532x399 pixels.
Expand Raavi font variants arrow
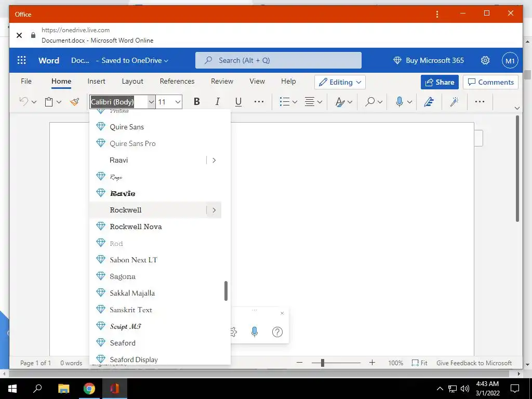click(214, 160)
